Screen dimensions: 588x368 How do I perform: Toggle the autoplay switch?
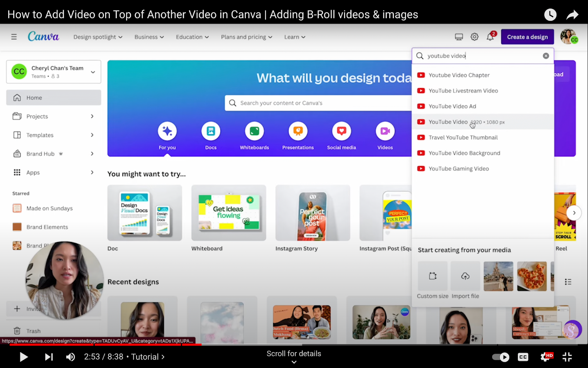point(501,357)
